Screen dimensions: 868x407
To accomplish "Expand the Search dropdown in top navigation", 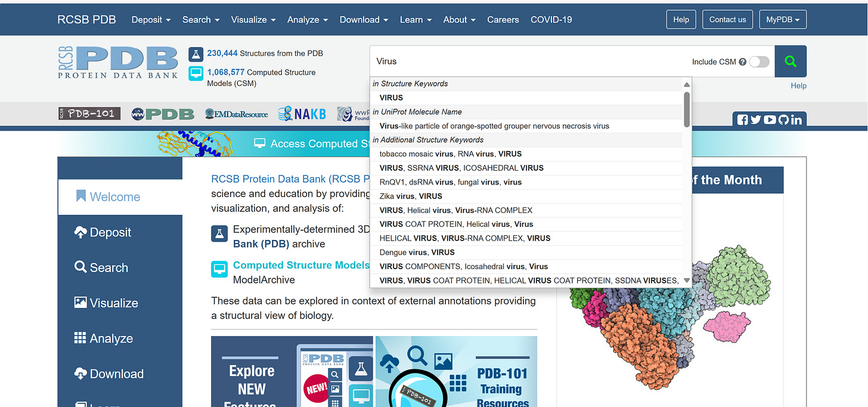I will (x=201, y=20).
